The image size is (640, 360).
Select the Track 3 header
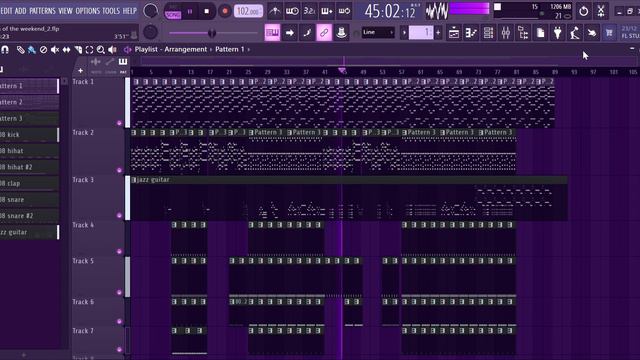(98, 198)
